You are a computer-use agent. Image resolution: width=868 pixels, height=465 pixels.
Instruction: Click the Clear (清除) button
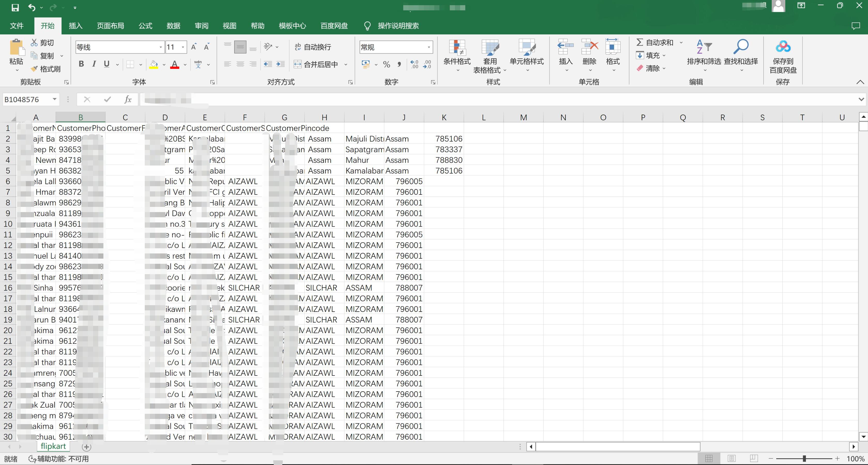click(651, 68)
